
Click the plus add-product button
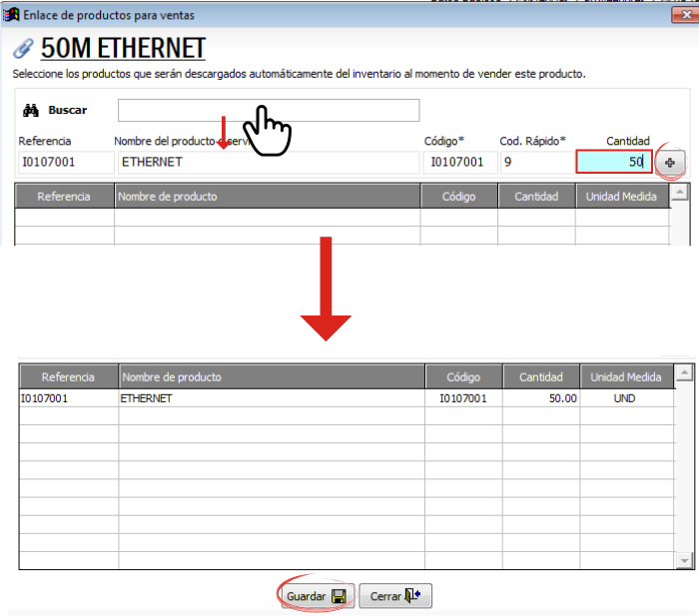(x=670, y=163)
